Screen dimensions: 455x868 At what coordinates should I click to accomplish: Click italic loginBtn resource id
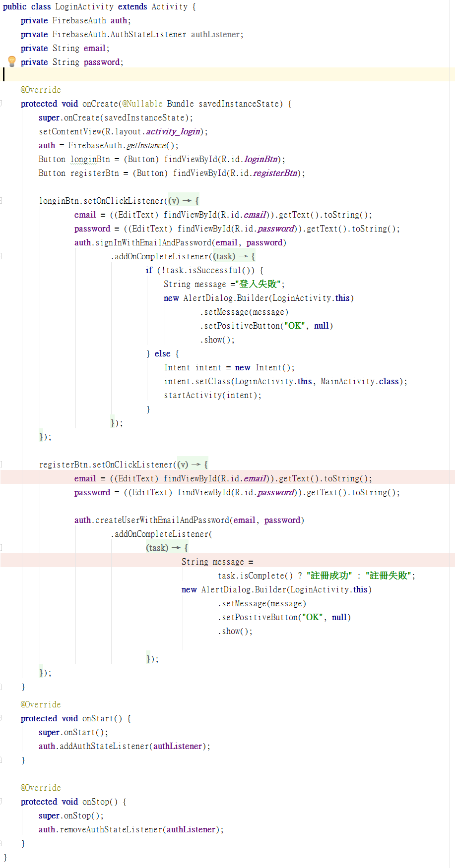click(261, 160)
